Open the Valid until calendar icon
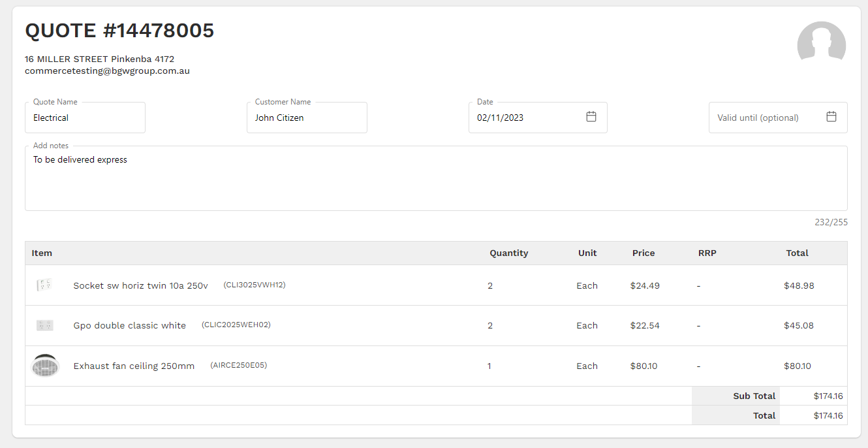Screen dimensions: 868x448 pyautogui.click(x=831, y=117)
